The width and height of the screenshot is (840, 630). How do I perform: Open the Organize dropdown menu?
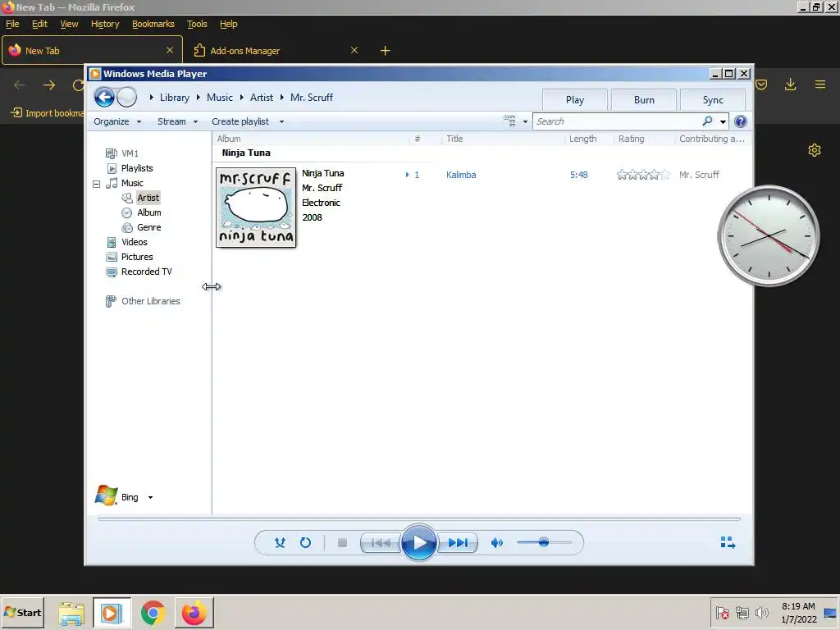pos(117,121)
